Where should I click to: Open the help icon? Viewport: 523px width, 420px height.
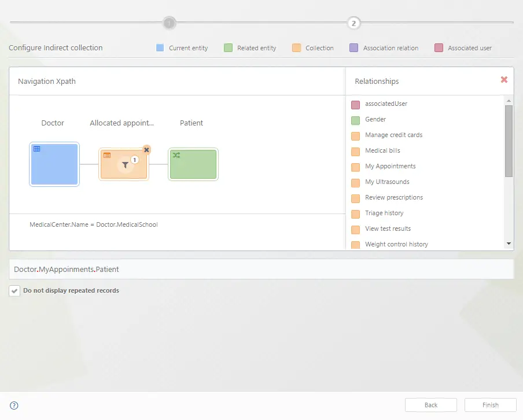[x=14, y=406]
